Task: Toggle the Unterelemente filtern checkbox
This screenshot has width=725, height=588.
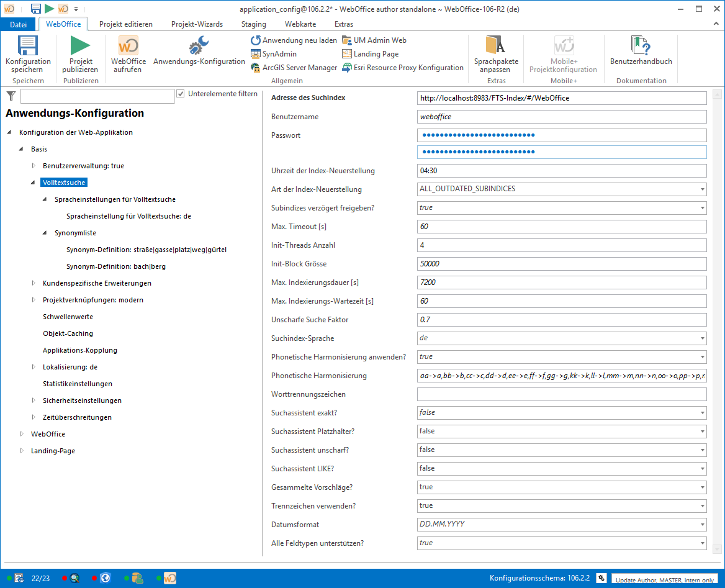Action: (x=181, y=94)
